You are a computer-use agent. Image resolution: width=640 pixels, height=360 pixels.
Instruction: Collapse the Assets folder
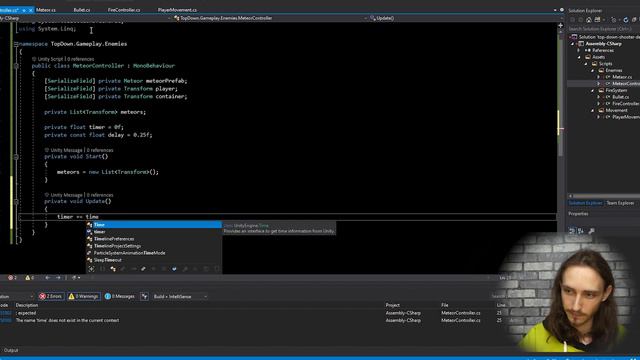pos(579,57)
